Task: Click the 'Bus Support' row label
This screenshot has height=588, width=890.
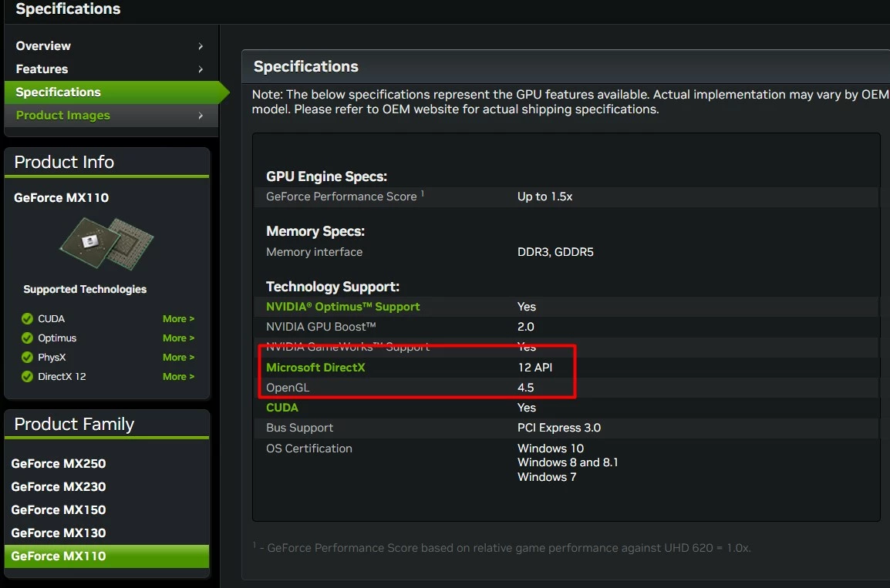Action: [300, 428]
